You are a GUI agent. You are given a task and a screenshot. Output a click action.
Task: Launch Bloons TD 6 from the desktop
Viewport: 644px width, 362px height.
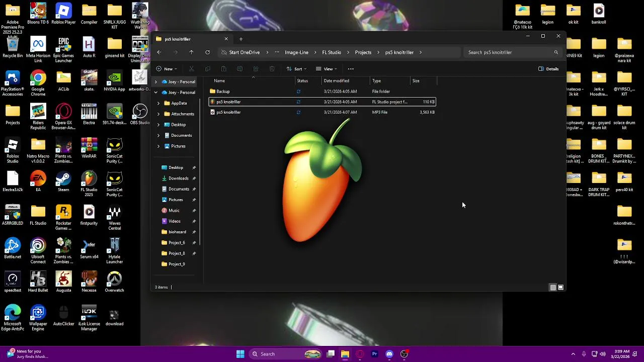click(38, 14)
